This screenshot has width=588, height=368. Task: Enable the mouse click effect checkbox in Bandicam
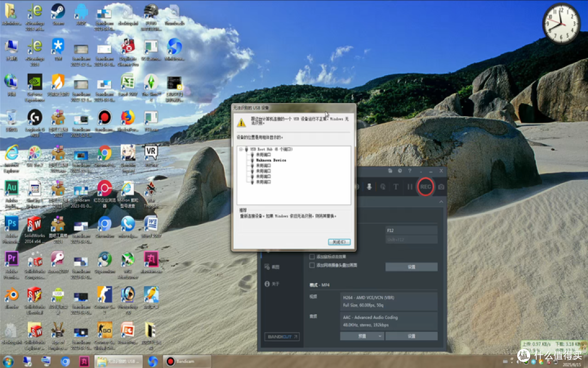311,257
